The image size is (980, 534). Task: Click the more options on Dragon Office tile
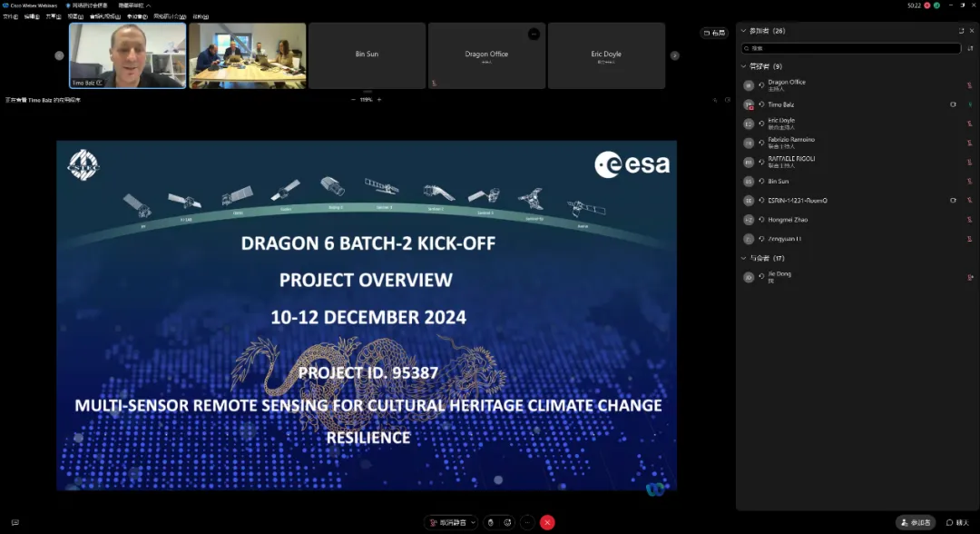(534, 34)
